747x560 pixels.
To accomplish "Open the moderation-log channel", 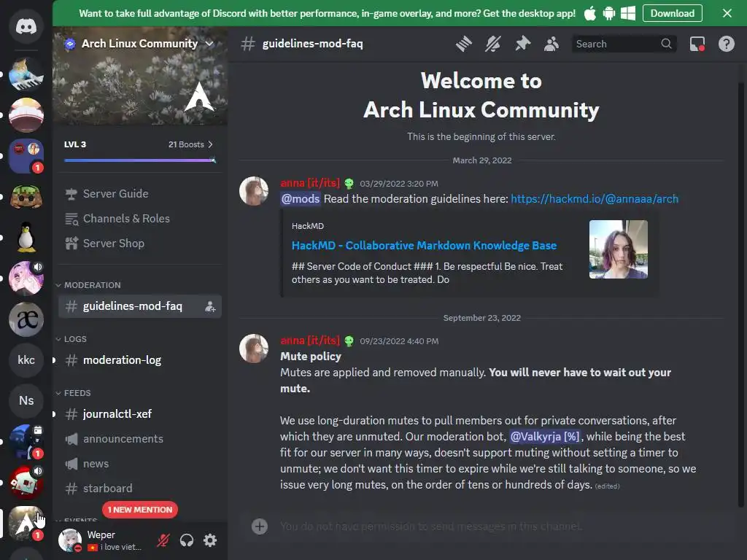I will (140, 360).
